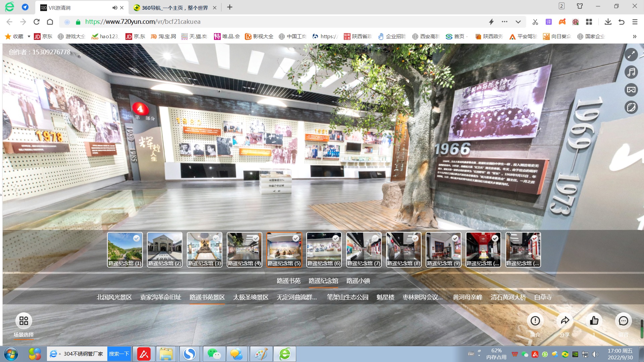This screenshot has height=362, width=644.
Task: Open the hao123 bookmark
Action: (x=105, y=37)
